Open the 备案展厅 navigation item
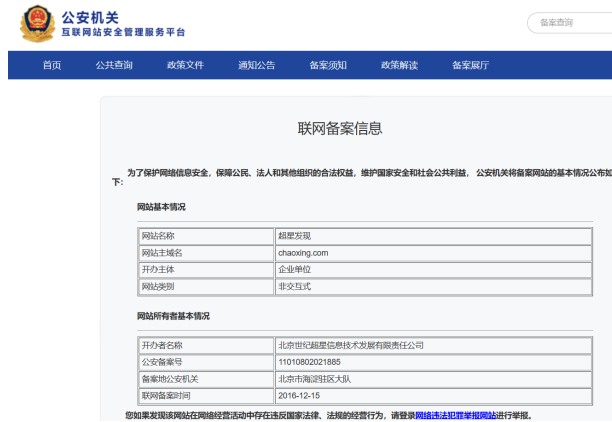Screen dimensions: 612x422 tap(470, 66)
